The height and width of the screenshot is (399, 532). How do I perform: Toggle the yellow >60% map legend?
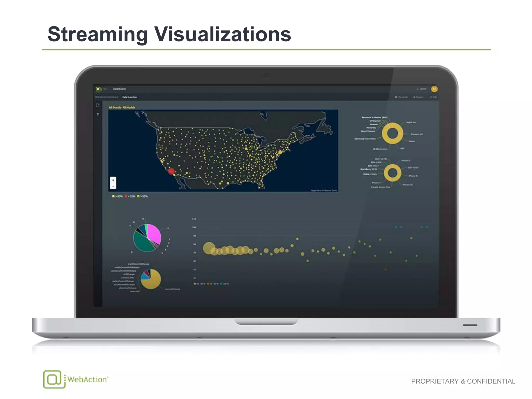click(x=117, y=196)
